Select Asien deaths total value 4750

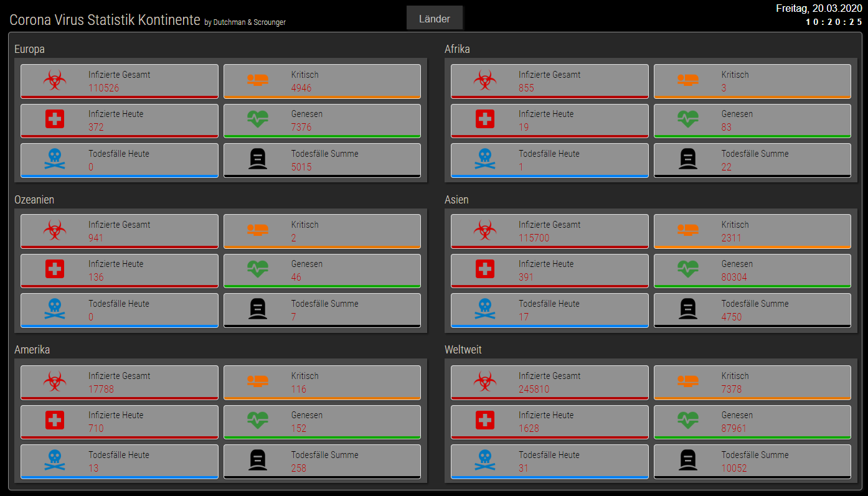732,317
